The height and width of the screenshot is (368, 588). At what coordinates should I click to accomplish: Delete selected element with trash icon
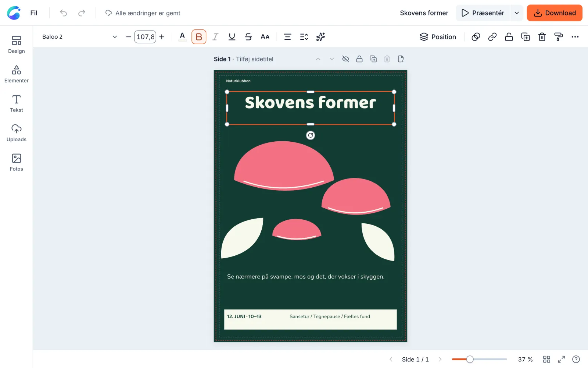click(542, 37)
